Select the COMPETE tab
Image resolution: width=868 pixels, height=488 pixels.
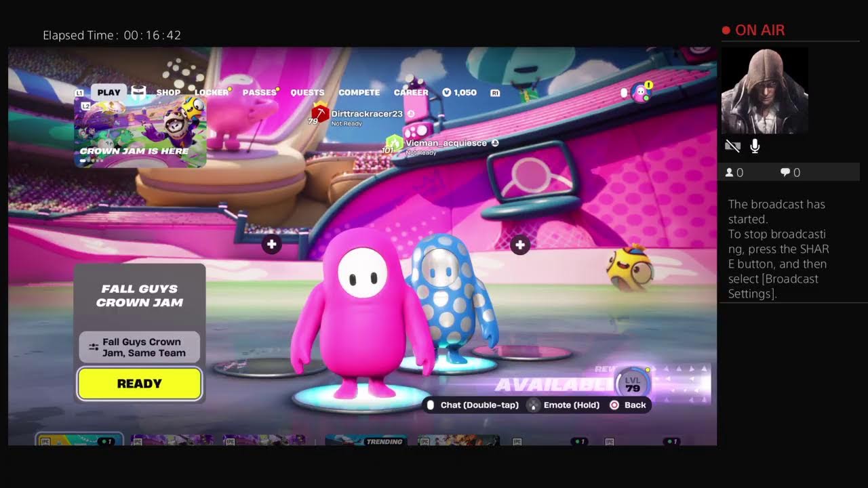pyautogui.click(x=359, y=92)
